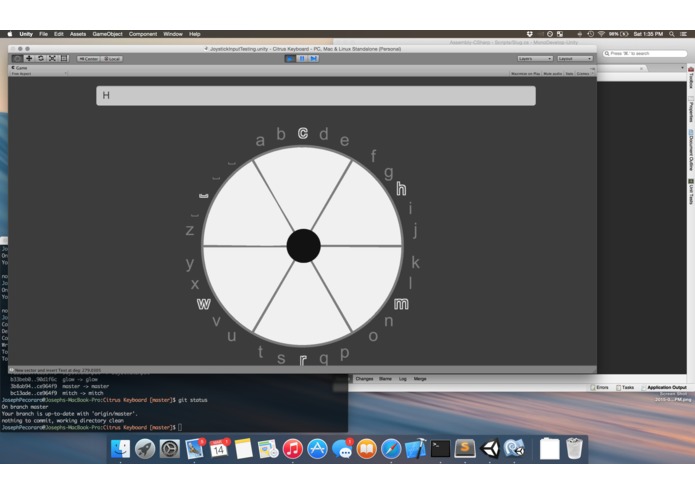695x494 pixels.
Task: Open Safari from the dock
Action: coord(391,449)
